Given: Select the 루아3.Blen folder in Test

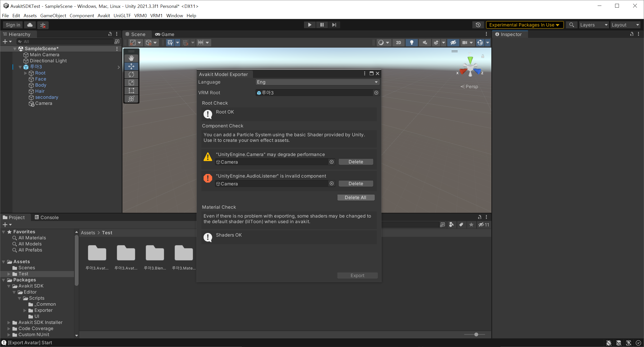Looking at the screenshot, I should 155,253.
